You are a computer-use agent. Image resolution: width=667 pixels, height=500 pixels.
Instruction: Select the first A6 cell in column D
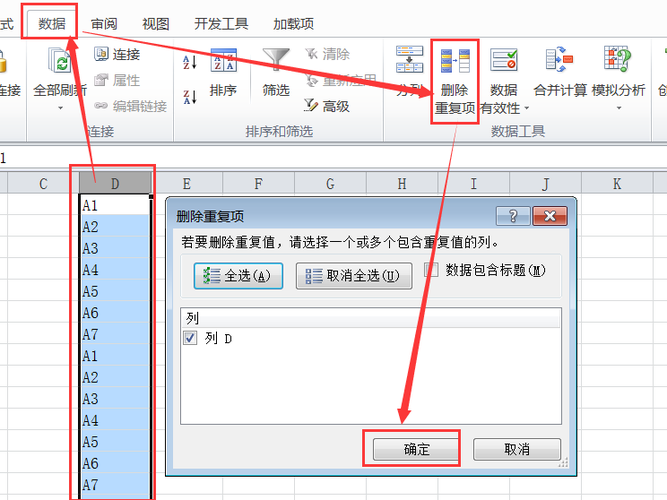click(x=115, y=313)
